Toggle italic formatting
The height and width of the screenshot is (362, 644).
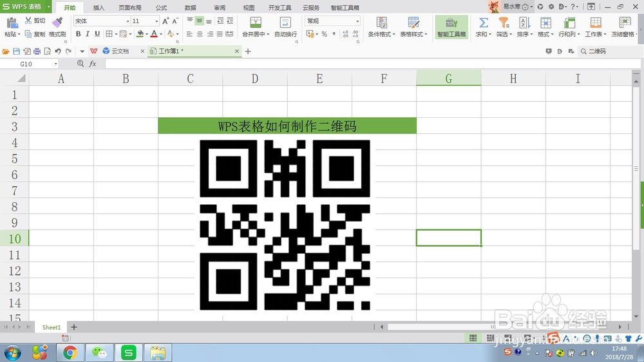tap(88, 34)
